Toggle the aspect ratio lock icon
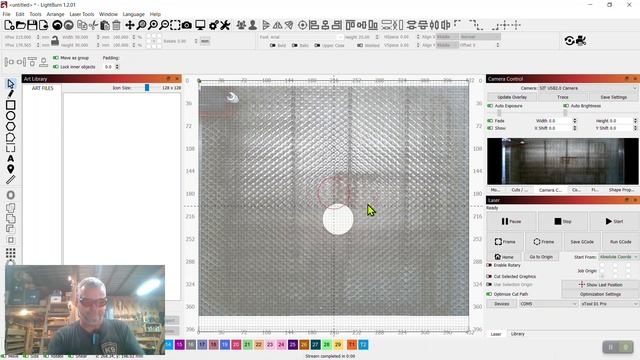The width and height of the screenshot is (640, 360). point(55,40)
